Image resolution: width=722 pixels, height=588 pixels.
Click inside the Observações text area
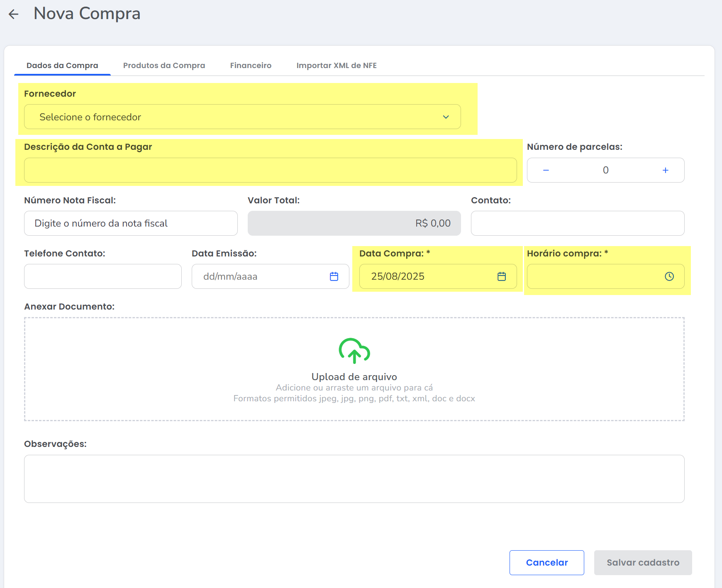coord(354,478)
